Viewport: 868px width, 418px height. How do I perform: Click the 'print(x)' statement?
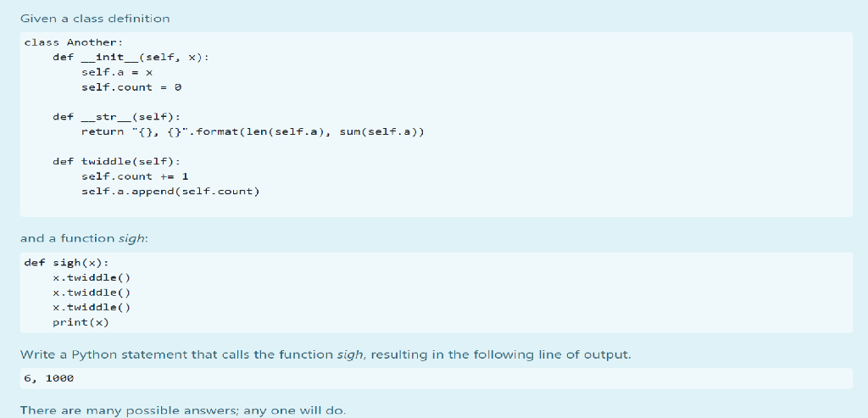tap(81, 322)
